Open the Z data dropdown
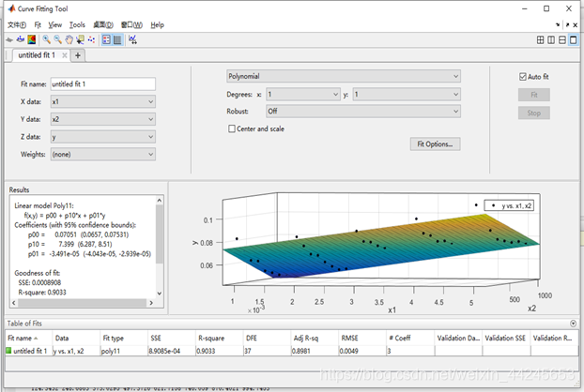 102,137
